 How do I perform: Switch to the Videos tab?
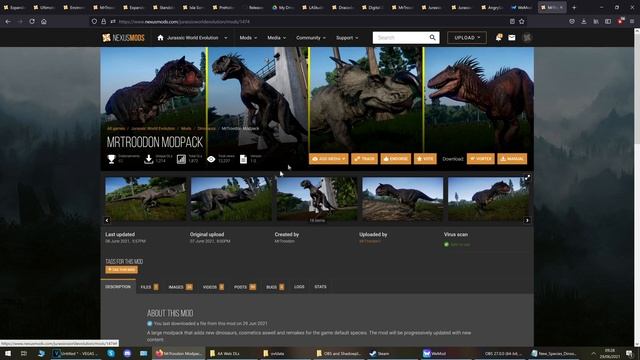pyautogui.click(x=213, y=287)
